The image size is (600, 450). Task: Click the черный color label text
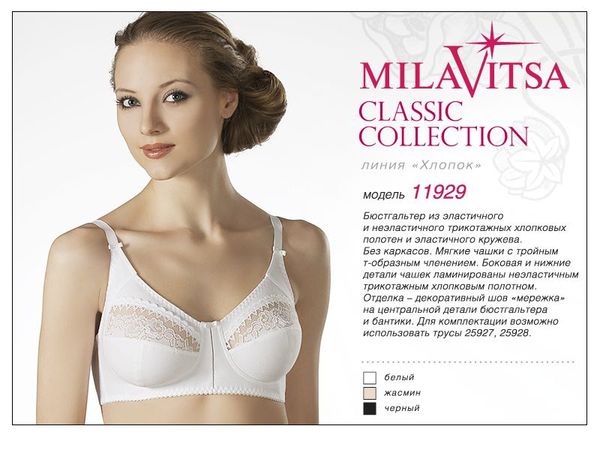coord(402,408)
